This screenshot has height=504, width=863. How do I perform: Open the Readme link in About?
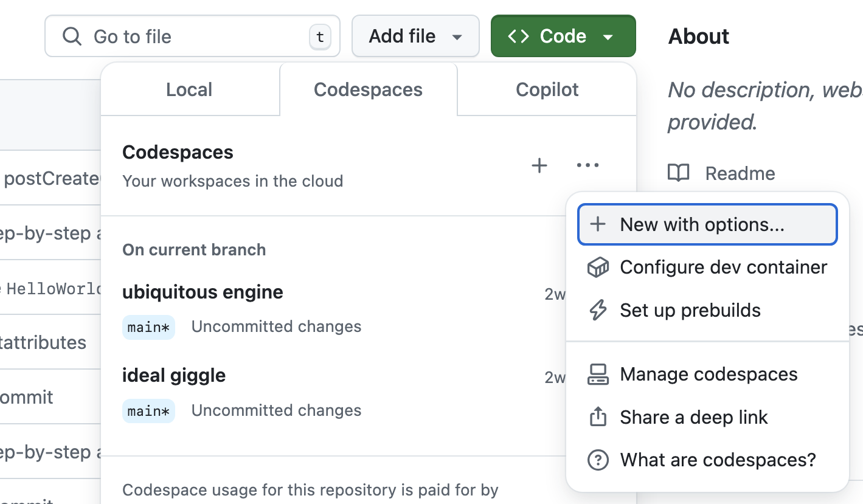(740, 173)
